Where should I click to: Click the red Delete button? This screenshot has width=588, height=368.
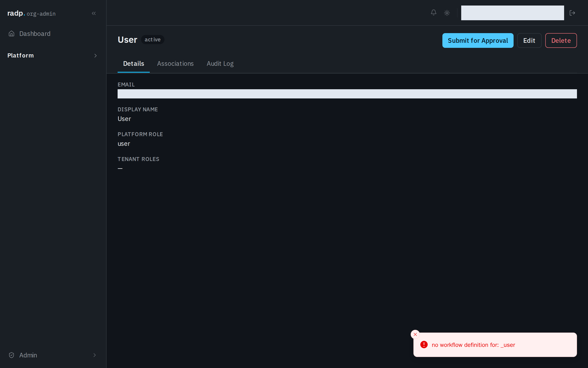click(561, 40)
